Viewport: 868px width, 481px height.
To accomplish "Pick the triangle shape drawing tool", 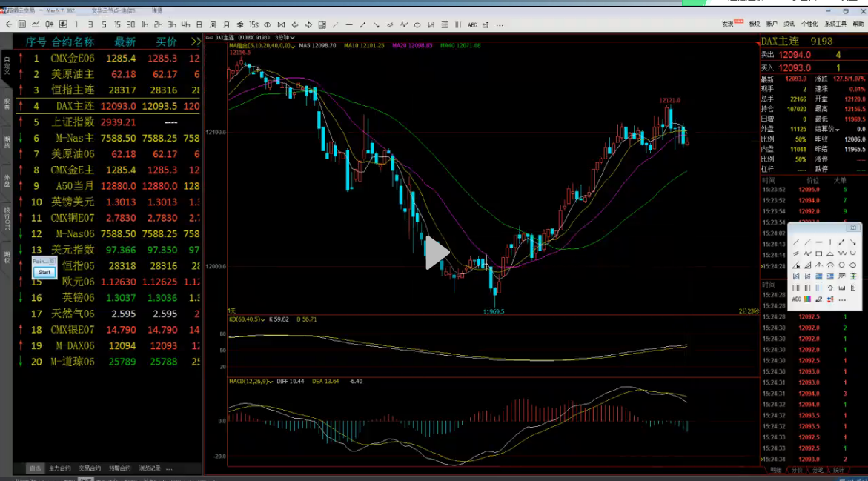I will [830, 253].
